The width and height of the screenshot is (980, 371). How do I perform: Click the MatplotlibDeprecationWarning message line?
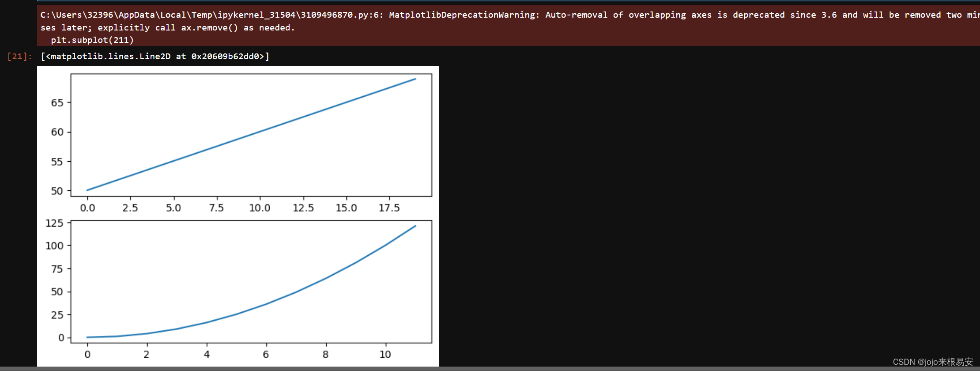tap(510, 15)
